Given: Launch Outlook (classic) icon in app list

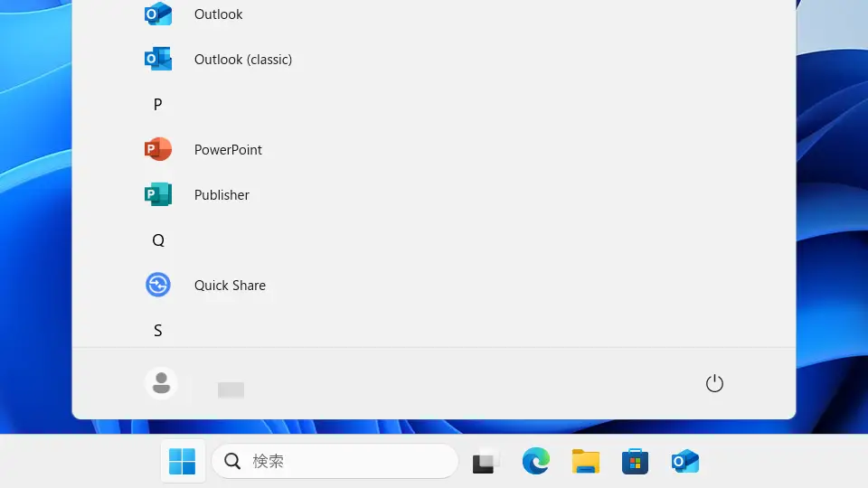Looking at the screenshot, I should (x=157, y=59).
